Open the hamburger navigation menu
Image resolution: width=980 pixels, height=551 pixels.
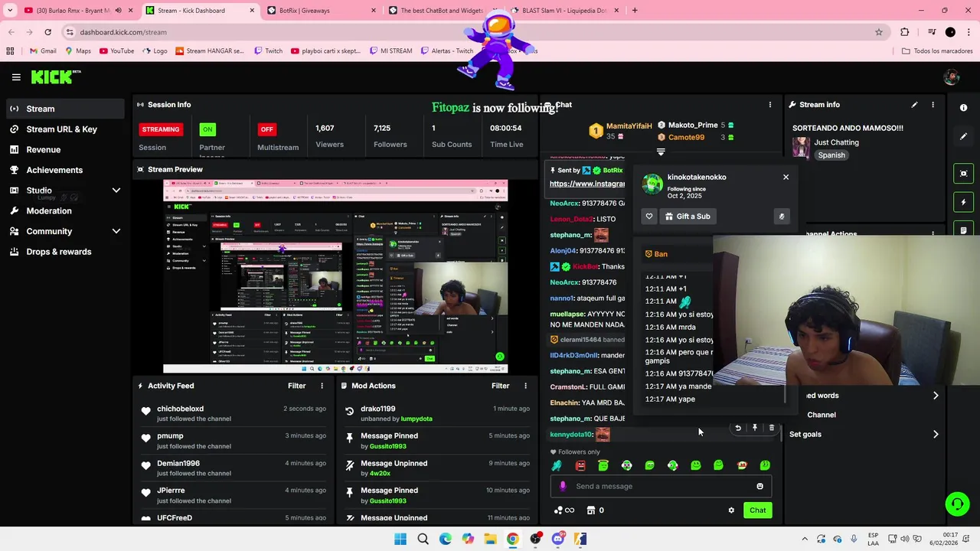(x=16, y=77)
